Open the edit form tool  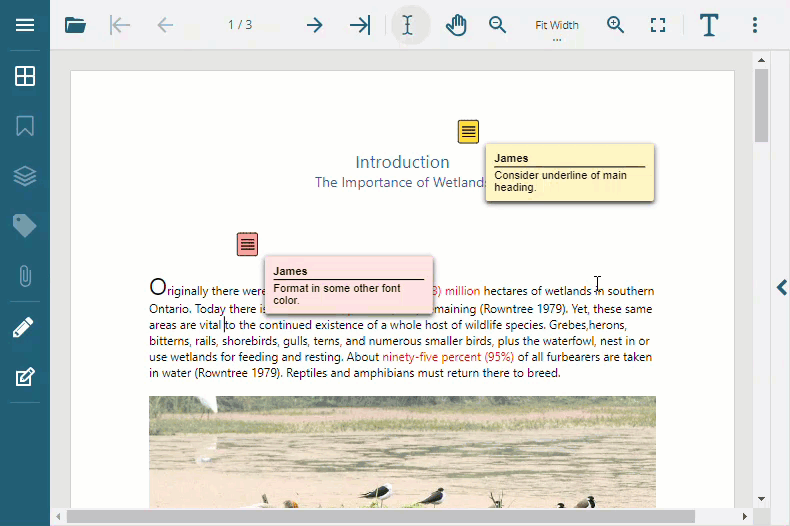(x=25, y=377)
